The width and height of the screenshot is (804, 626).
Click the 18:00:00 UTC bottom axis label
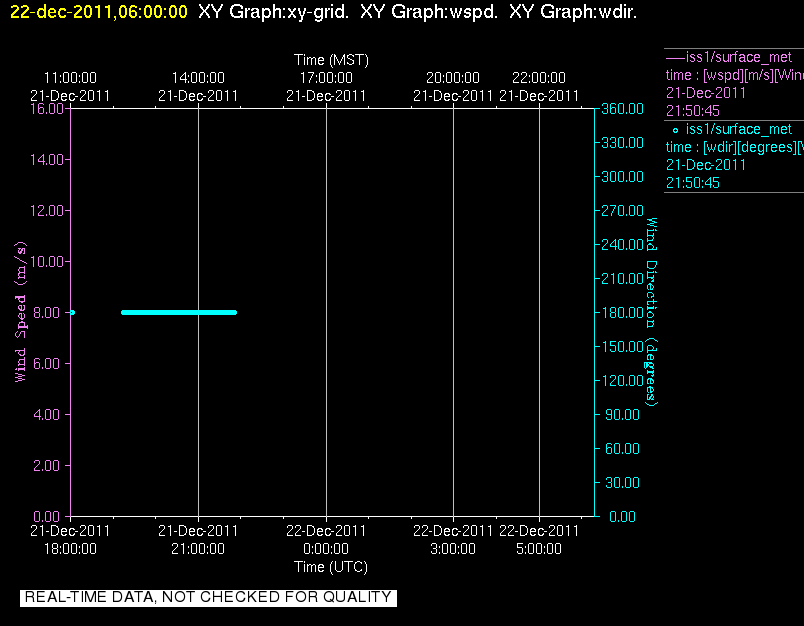pyautogui.click(x=70, y=549)
